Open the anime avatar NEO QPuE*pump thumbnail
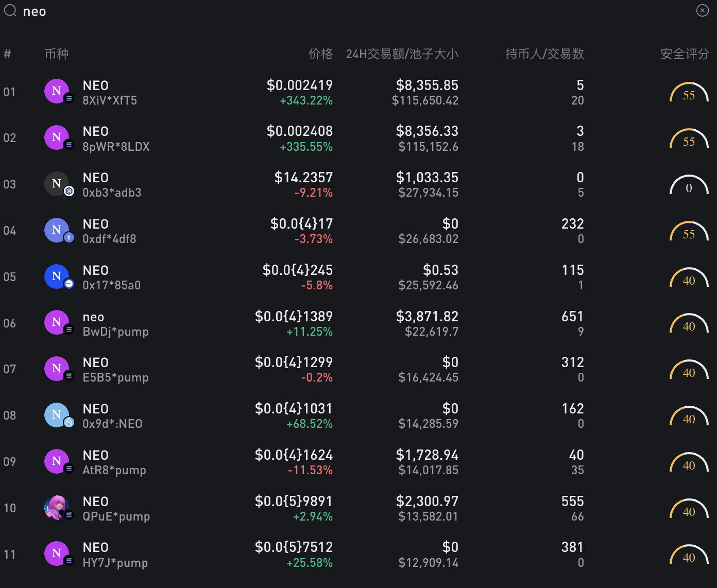This screenshot has width=717, height=588. click(x=57, y=508)
